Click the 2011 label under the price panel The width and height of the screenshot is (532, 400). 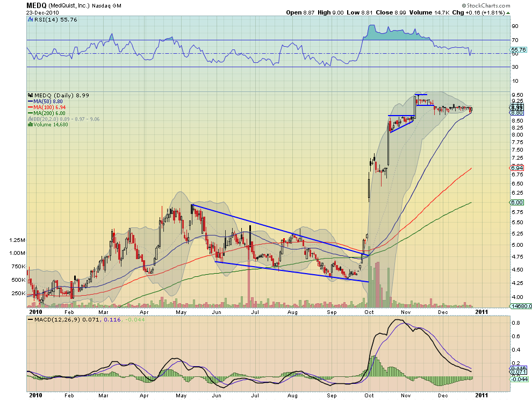click(x=481, y=312)
